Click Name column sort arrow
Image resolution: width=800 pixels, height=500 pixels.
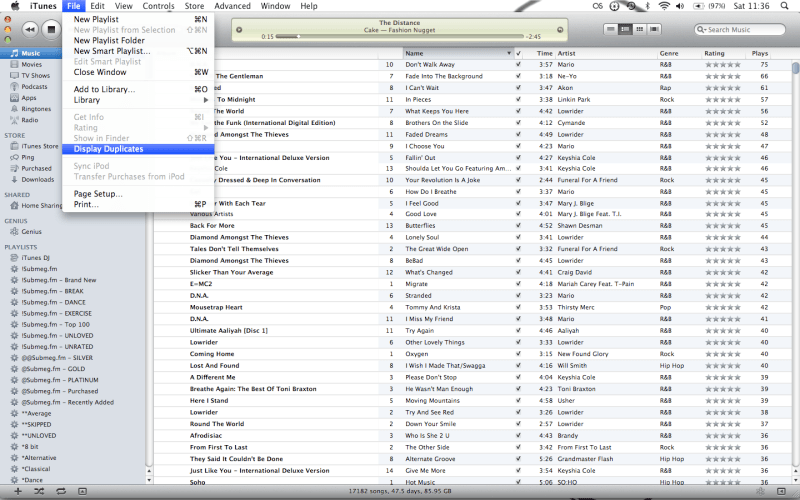click(x=508, y=53)
